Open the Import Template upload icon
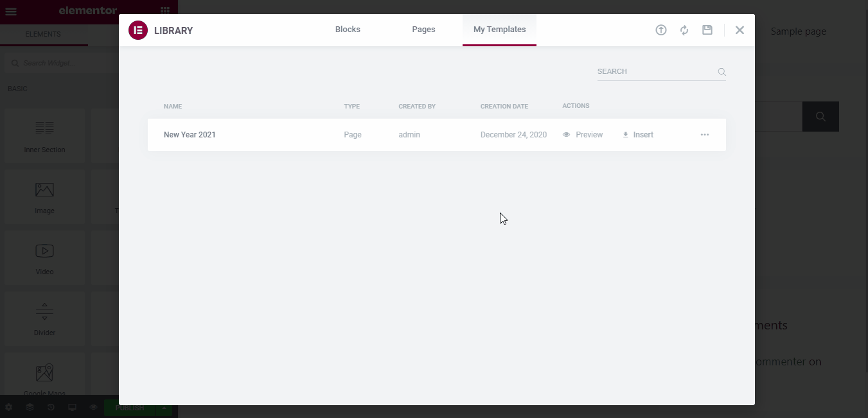The image size is (868, 418). (661, 30)
